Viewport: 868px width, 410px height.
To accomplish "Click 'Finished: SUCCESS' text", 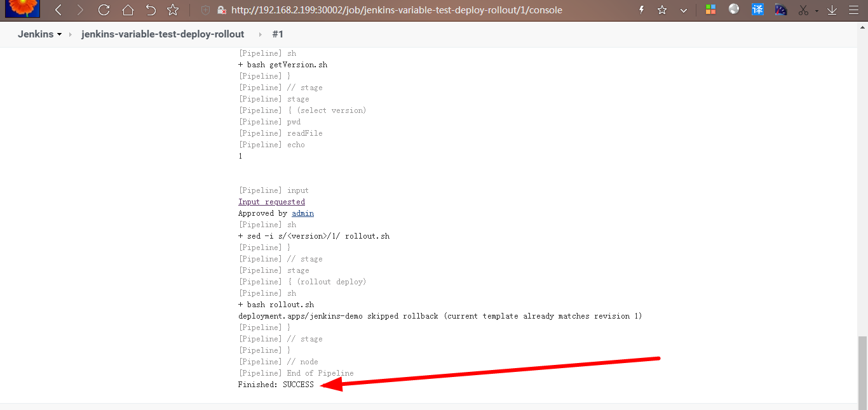I will pyautogui.click(x=276, y=385).
